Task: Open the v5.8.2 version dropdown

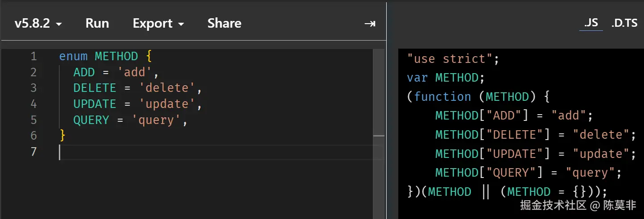Action: [38, 24]
